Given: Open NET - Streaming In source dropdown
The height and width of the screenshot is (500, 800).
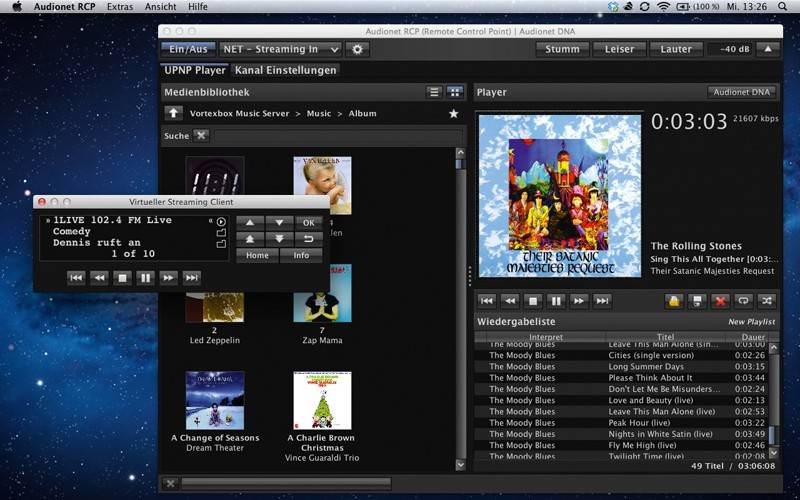Looking at the screenshot, I should pyautogui.click(x=280, y=49).
